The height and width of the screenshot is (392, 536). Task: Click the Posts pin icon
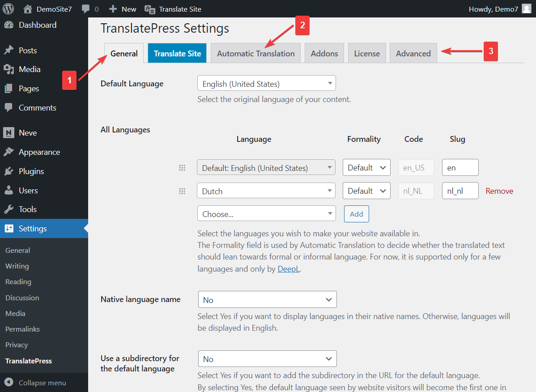click(9, 50)
